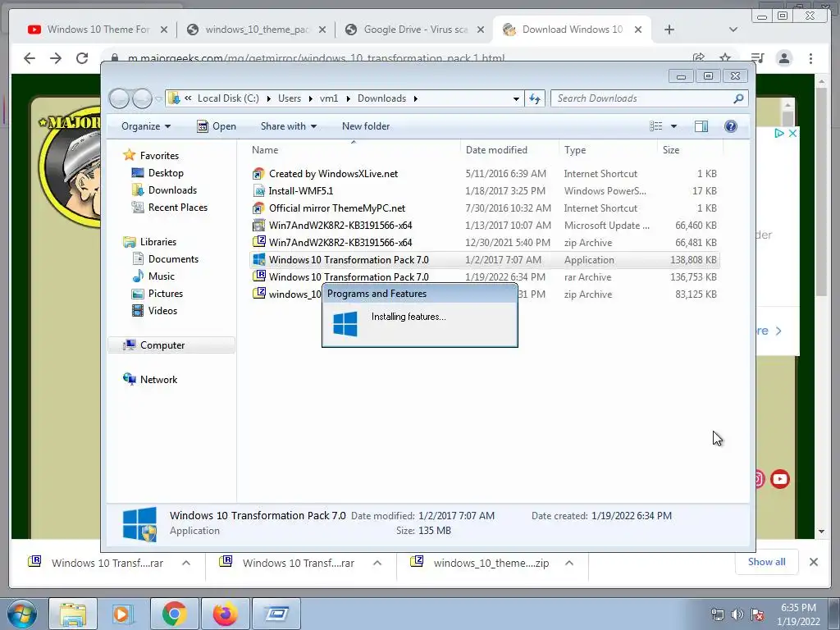Image resolution: width=840 pixels, height=630 pixels.
Task: Select the KB3191566 zip archive icon
Action: click(x=258, y=242)
